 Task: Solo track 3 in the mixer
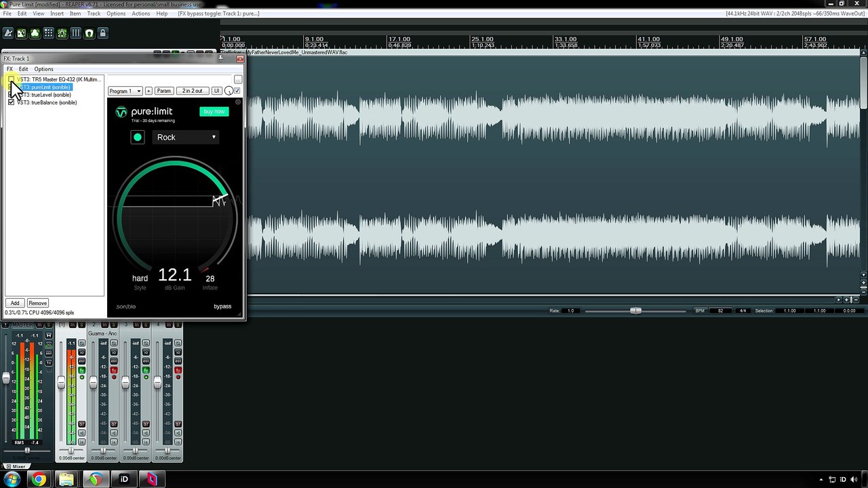(146, 325)
